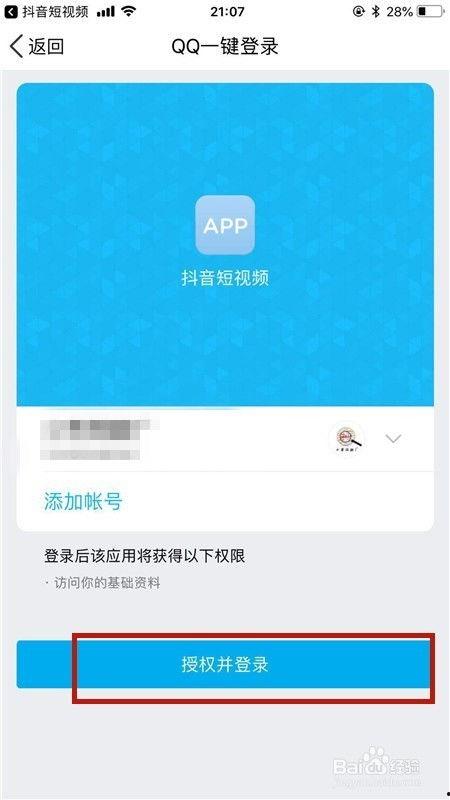Tap the cellular signal bars icon
This screenshot has height=800, width=450.
106,12
